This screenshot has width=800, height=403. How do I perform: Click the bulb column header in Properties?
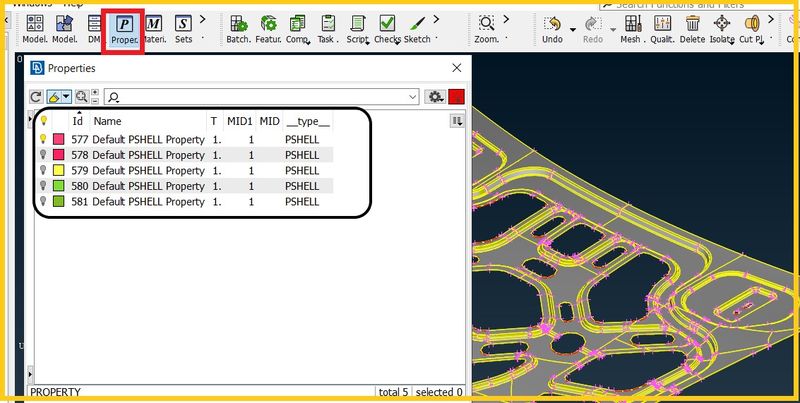pyautogui.click(x=44, y=121)
